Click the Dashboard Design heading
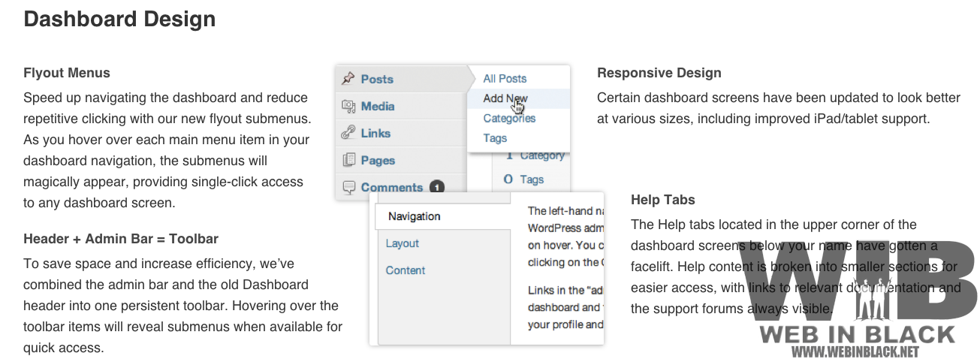 pyautogui.click(x=119, y=19)
